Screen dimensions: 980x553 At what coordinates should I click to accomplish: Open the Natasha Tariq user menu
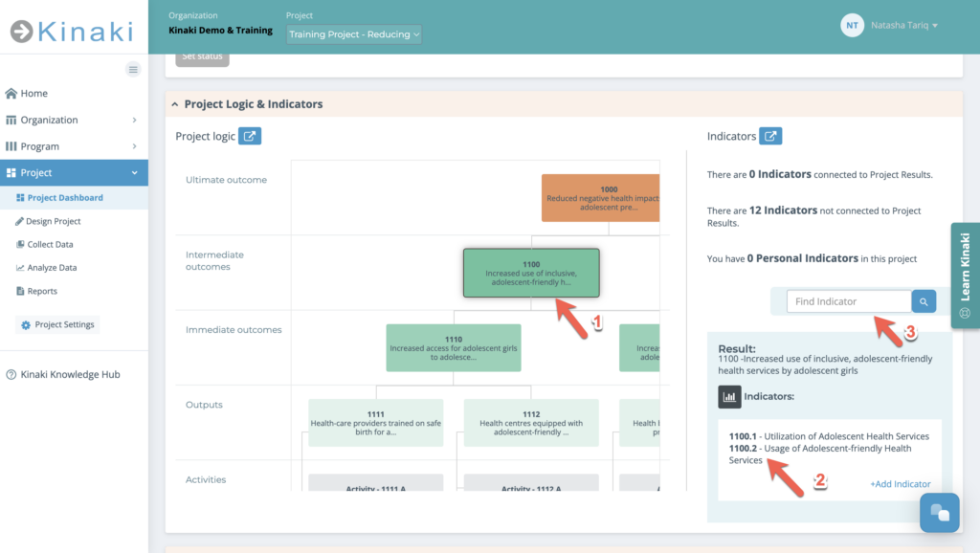(x=904, y=26)
